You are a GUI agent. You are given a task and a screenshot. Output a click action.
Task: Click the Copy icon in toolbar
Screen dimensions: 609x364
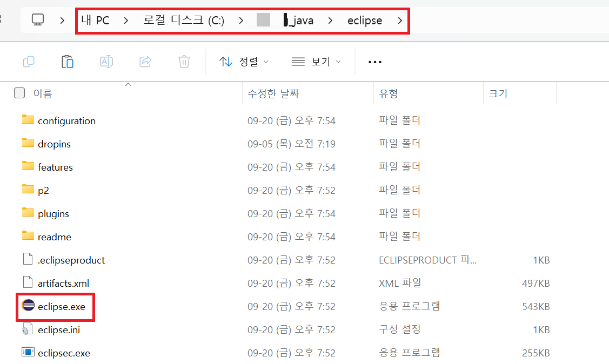tap(29, 62)
